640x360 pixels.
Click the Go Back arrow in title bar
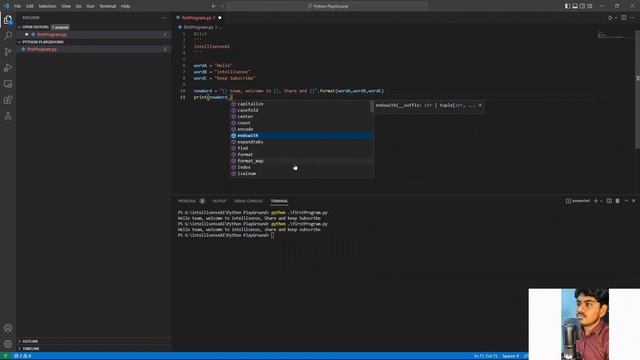(213, 6)
